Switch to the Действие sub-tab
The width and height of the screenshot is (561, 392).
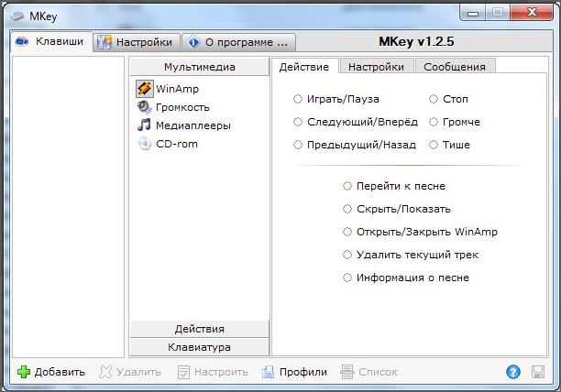[x=304, y=67]
